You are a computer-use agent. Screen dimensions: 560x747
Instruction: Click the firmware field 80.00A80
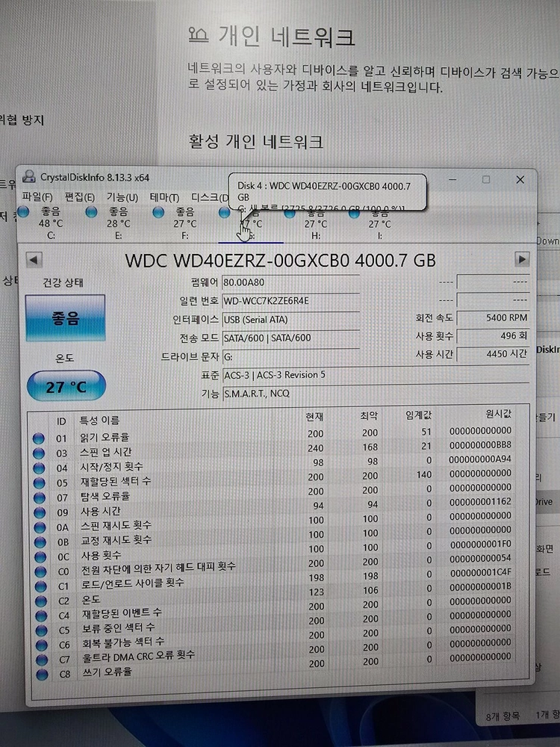click(290, 282)
